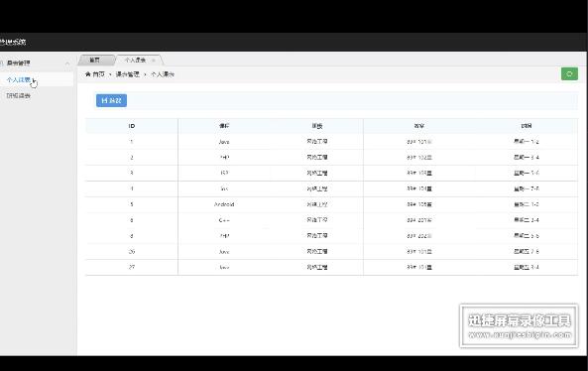
Task: Collapse the sidebar menu group chevron
Action: 67,63
